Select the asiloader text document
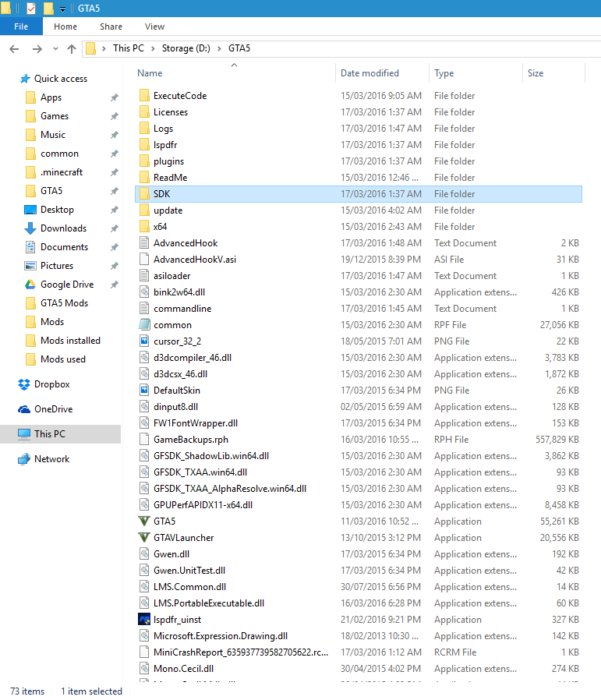601x700 pixels. click(x=358, y=276)
